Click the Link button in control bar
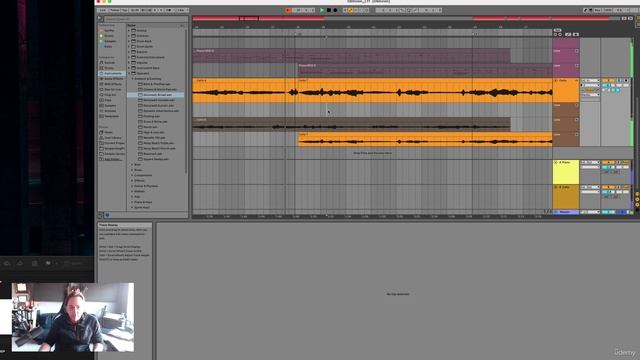This screenshot has width=640, height=360. coord(102,10)
